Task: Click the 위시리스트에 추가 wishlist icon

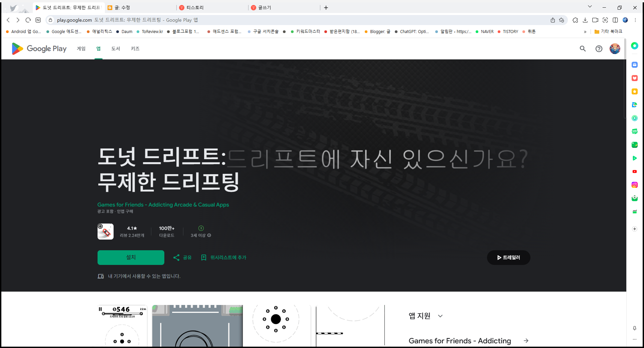Action: 204,257
